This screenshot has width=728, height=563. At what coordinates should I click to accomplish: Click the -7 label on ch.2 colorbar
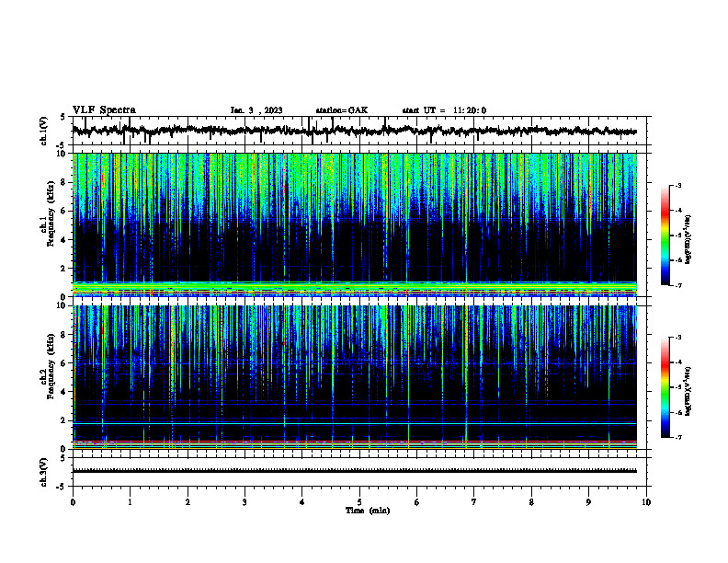pyautogui.click(x=678, y=437)
